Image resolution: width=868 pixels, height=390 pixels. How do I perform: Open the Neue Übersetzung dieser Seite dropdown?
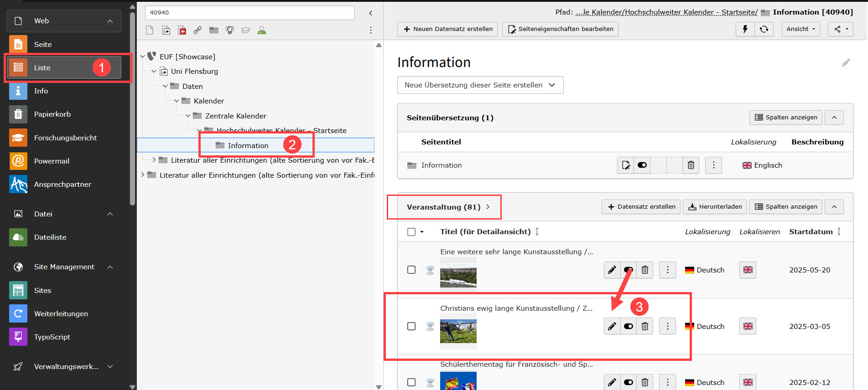pyautogui.click(x=480, y=85)
